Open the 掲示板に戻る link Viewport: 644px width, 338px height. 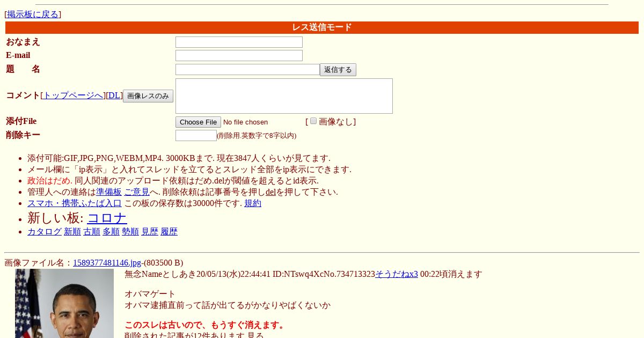pyautogui.click(x=33, y=14)
